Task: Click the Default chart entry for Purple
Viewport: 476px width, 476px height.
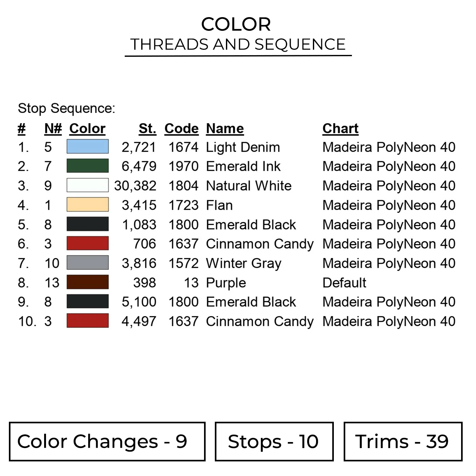Action: (x=344, y=283)
